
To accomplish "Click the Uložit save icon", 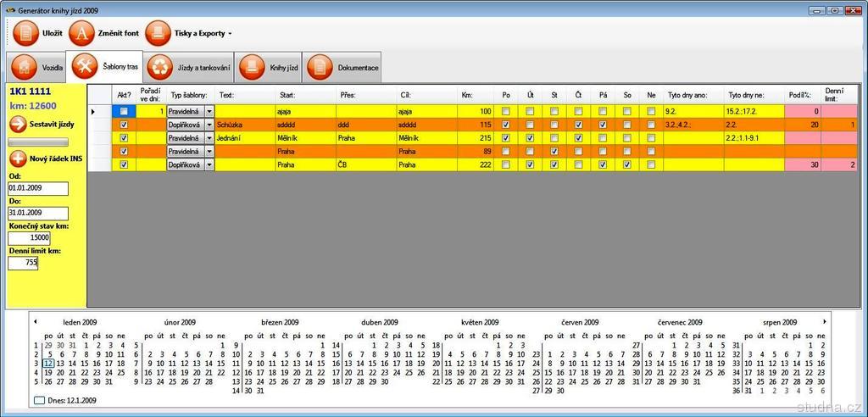I will pos(25,33).
